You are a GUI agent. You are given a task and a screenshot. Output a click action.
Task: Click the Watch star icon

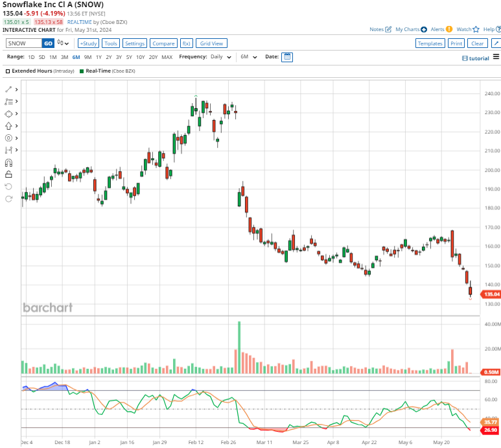pos(476,29)
